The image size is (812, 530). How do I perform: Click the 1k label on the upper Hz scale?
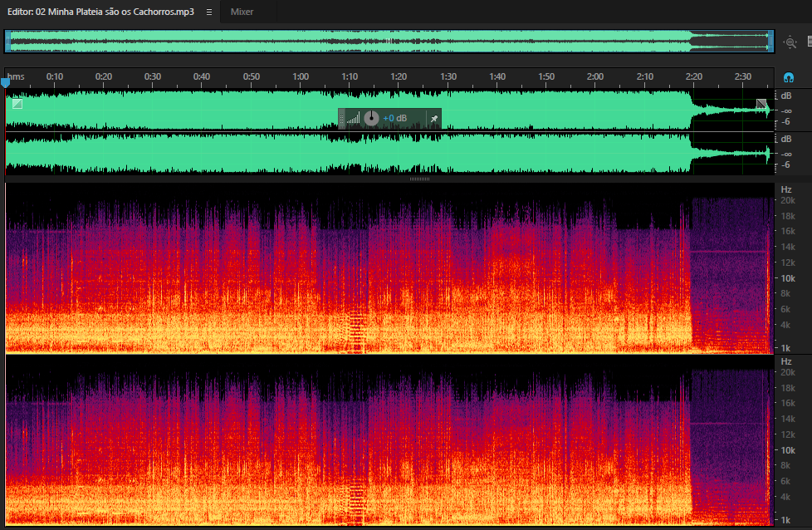click(785, 348)
